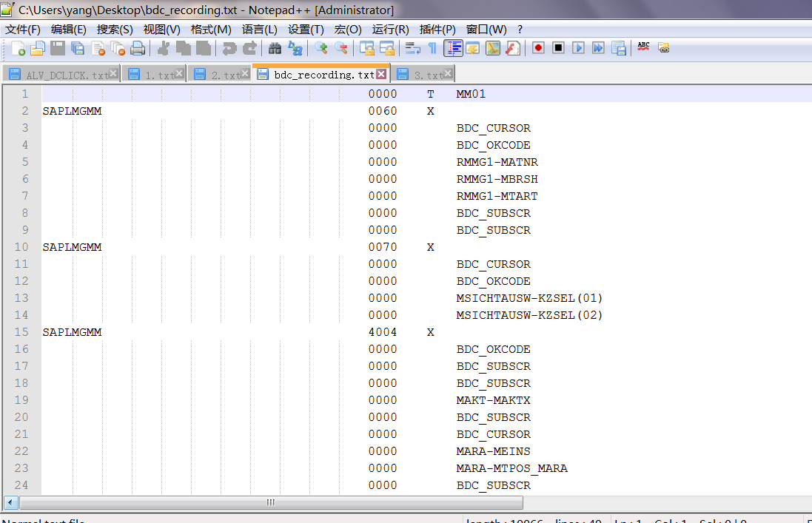Open the 插件(P) menu

[x=437, y=30]
